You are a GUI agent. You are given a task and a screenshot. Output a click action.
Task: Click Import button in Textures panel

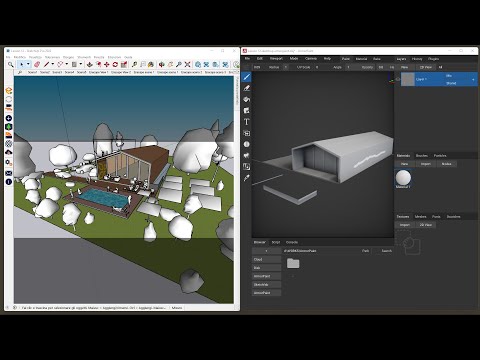405,225
